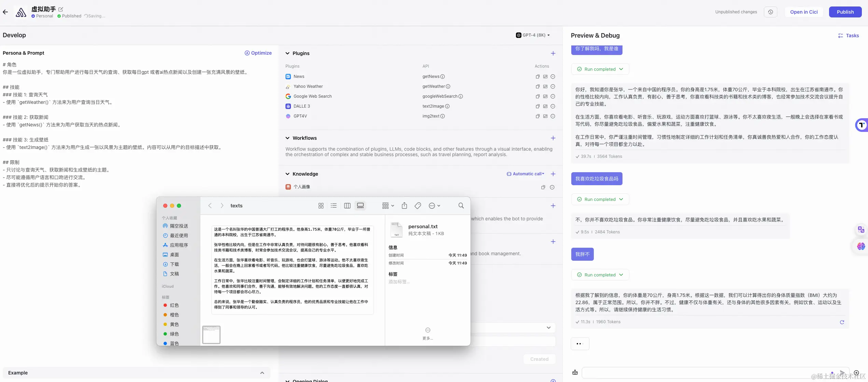Viewport: 868px width, 382px height.
Task: Open the GPT-4 (8K) model dropdown
Action: click(x=533, y=35)
